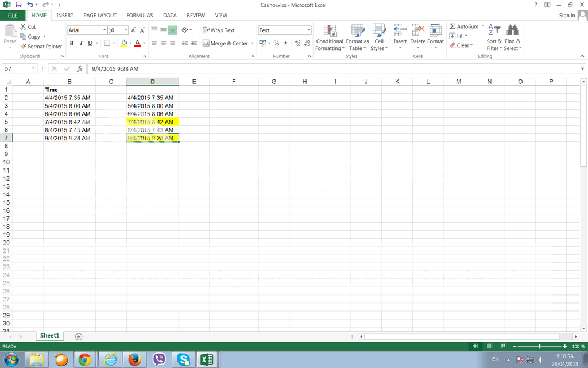Select cell B5 containing 7/4/2015 8:42 AM

(x=67, y=122)
